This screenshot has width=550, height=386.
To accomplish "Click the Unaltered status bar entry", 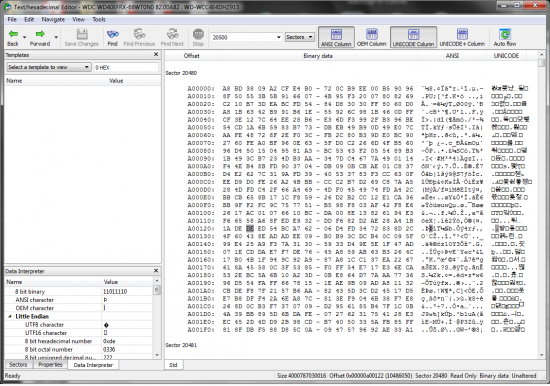I will pyautogui.click(x=524, y=376).
